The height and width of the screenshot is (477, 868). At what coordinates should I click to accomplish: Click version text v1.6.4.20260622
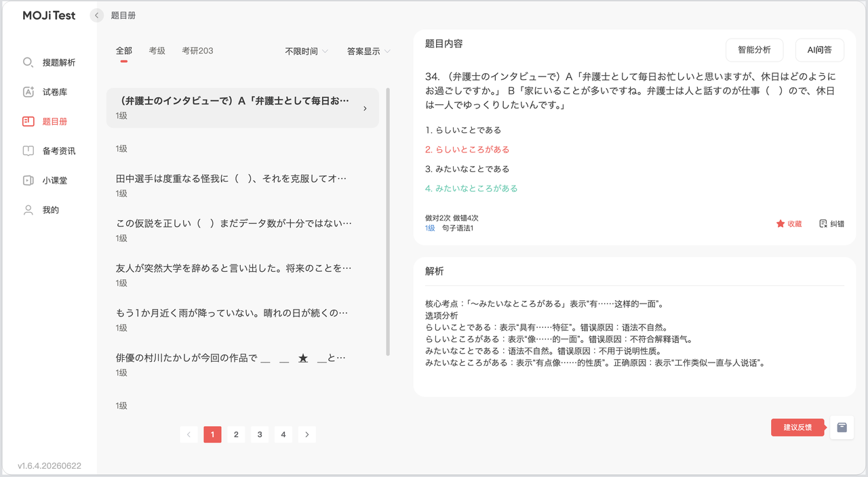click(x=50, y=466)
